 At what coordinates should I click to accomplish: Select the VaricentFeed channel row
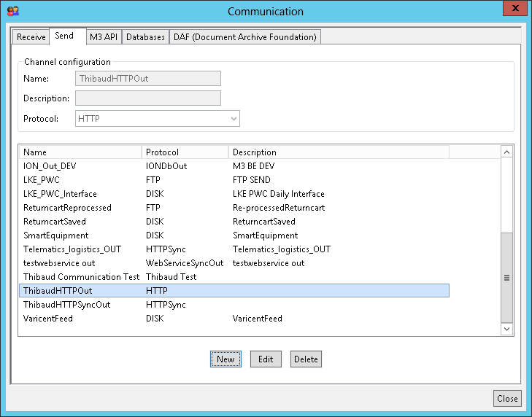(48, 319)
